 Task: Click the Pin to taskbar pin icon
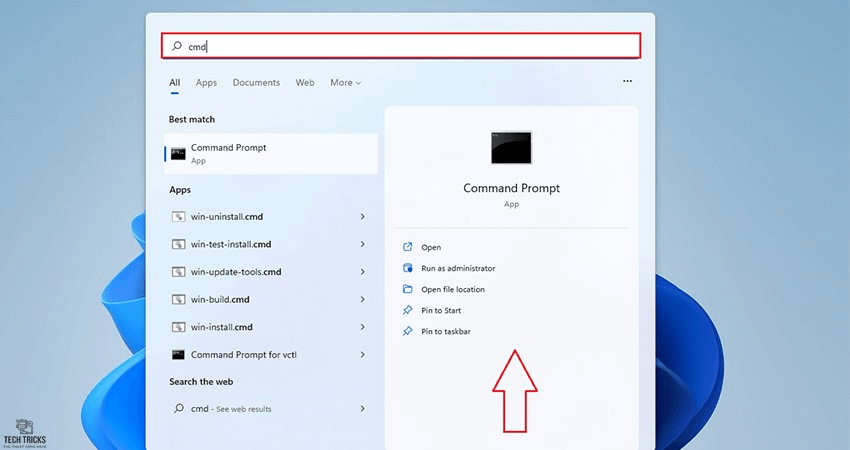408,332
